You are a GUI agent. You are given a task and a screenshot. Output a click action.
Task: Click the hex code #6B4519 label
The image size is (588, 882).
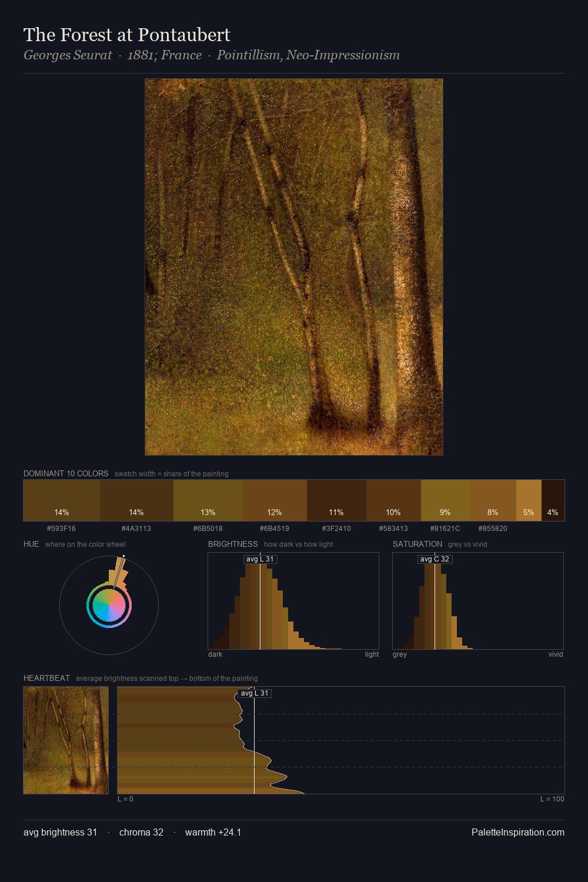pos(275,529)
